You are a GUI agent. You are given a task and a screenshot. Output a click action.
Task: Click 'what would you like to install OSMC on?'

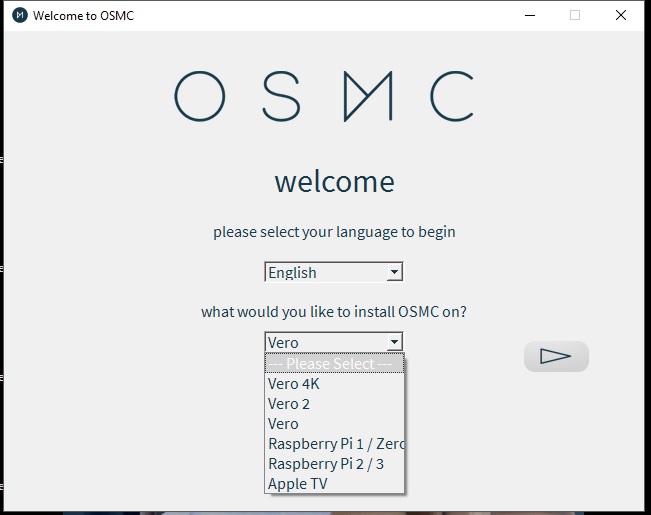(x=334, y=311)
